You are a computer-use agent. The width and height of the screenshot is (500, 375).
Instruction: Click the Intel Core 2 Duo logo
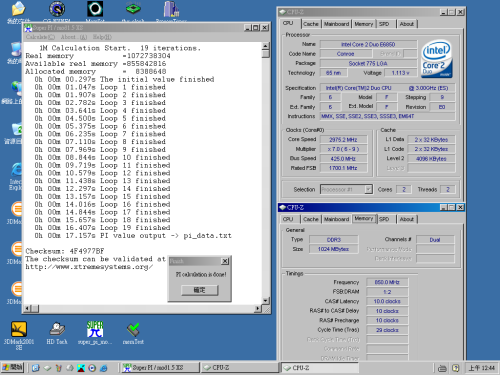click(x=437, y=59)
